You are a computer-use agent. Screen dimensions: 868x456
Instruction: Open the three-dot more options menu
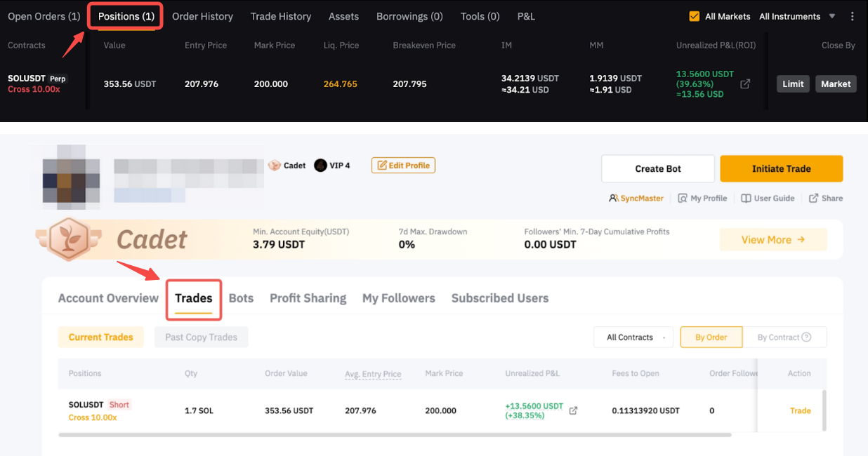tap(853, 16)
